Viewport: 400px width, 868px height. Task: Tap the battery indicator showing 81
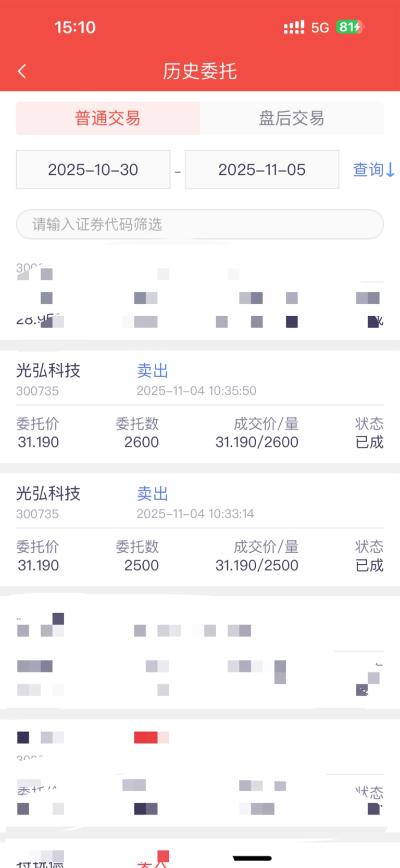(350, 27)
